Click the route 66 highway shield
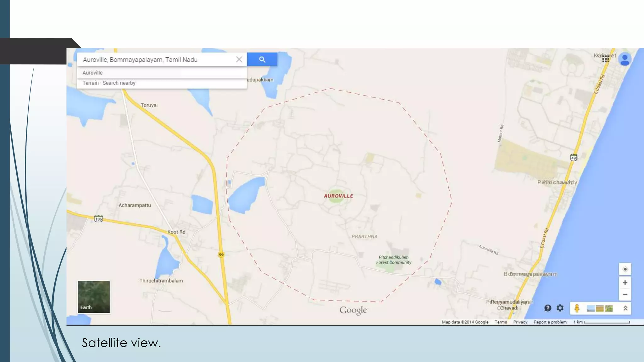 [221, 254]
